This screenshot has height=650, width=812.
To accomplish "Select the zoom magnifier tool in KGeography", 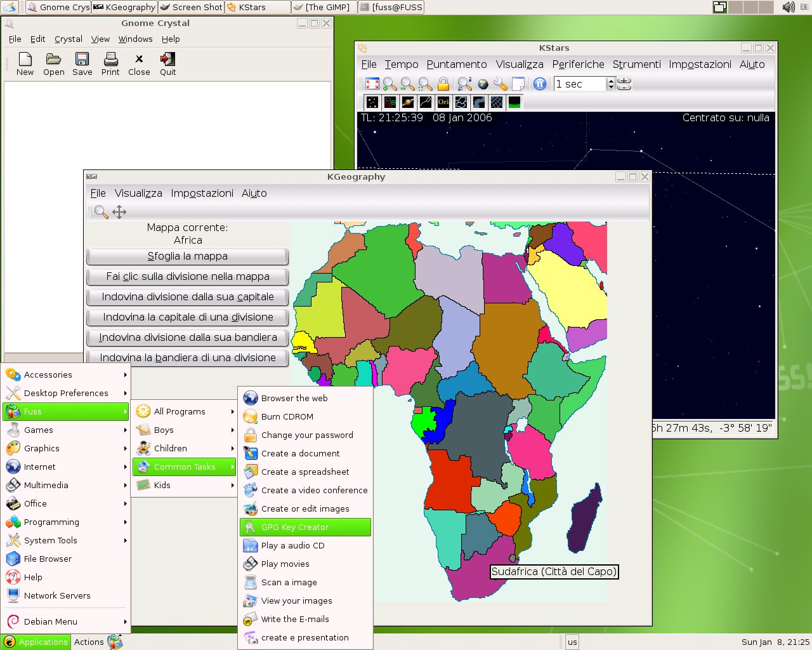I will 101,212.
